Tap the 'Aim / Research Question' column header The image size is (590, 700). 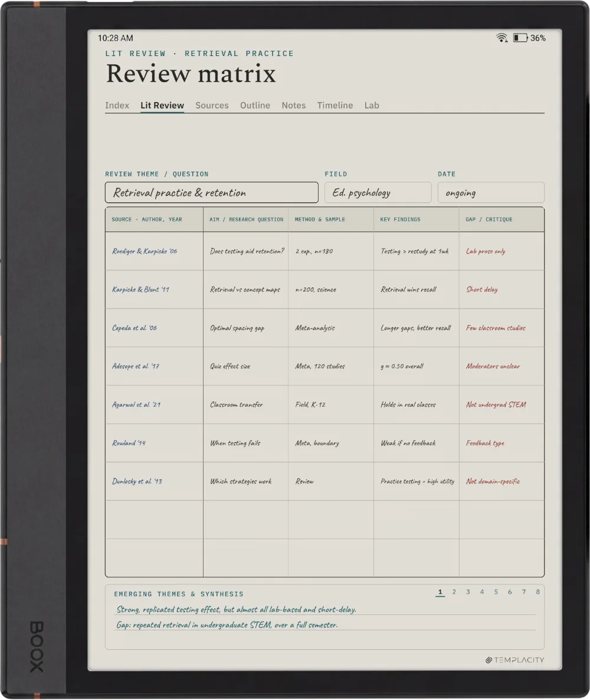(x=246, y=219)
